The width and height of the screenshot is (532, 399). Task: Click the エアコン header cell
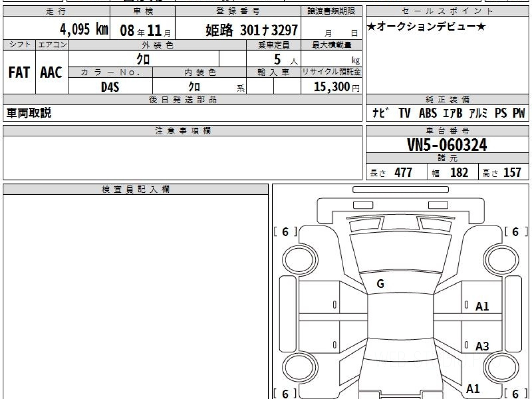coord(52,45)
